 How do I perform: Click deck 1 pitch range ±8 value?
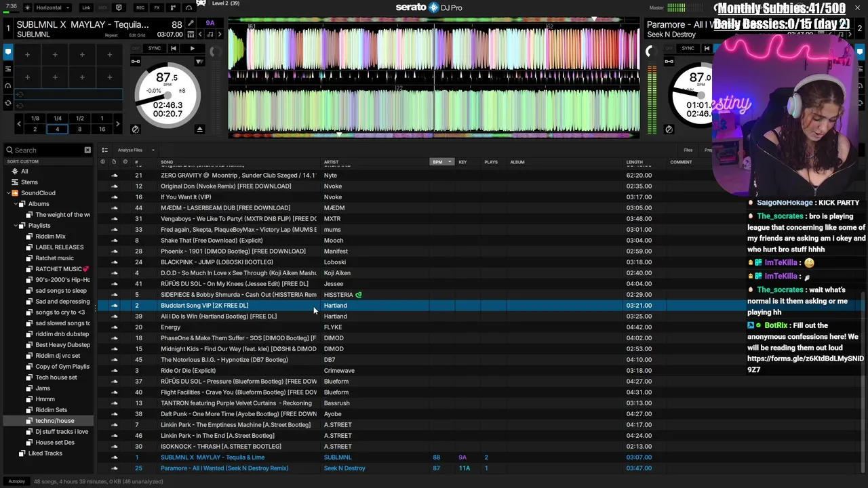pos(182,91)
